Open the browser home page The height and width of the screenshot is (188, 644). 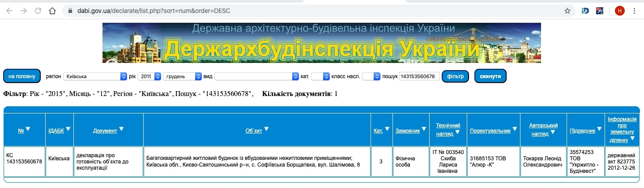coord(52,11)
